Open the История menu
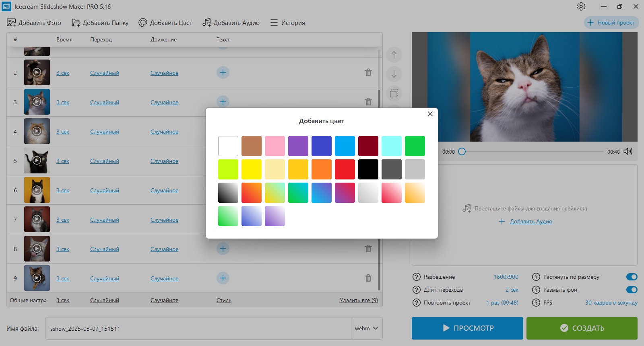 288,23
